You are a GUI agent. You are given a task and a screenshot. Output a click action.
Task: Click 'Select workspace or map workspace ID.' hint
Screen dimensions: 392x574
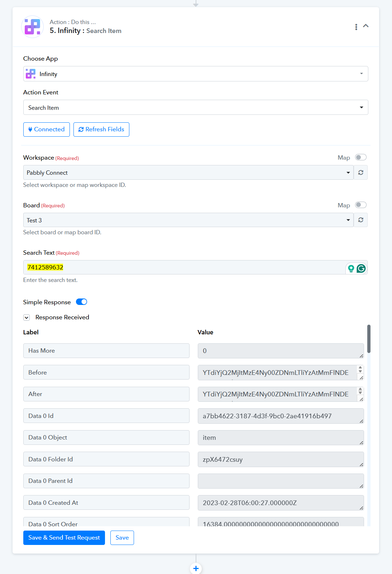coord(75,185)
